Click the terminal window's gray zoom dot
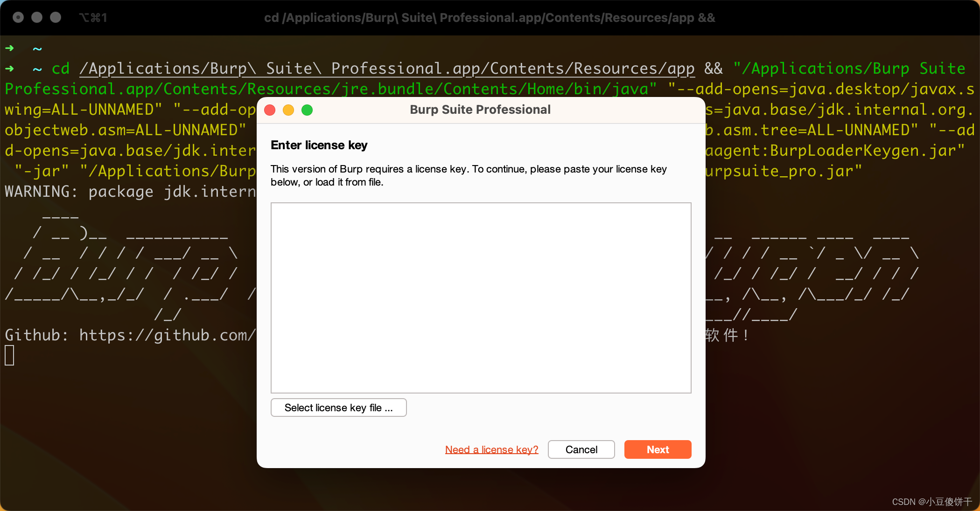Screen dimensions: 980x511 point(56,18)
